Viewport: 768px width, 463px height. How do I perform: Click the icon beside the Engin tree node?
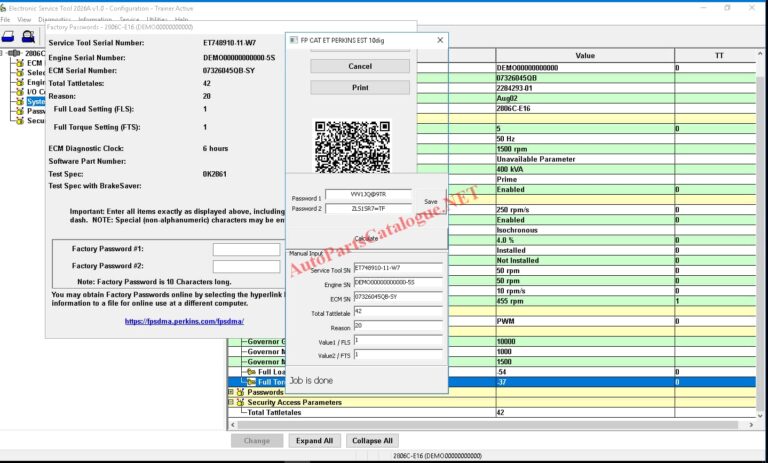point(20,82)
